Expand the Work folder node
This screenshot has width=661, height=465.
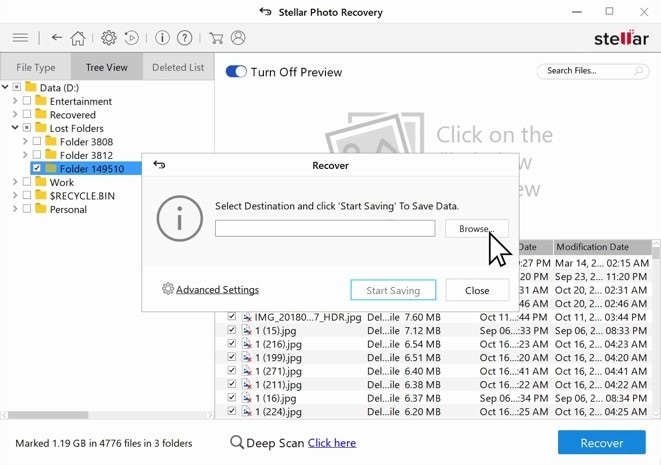click(15, 182)
